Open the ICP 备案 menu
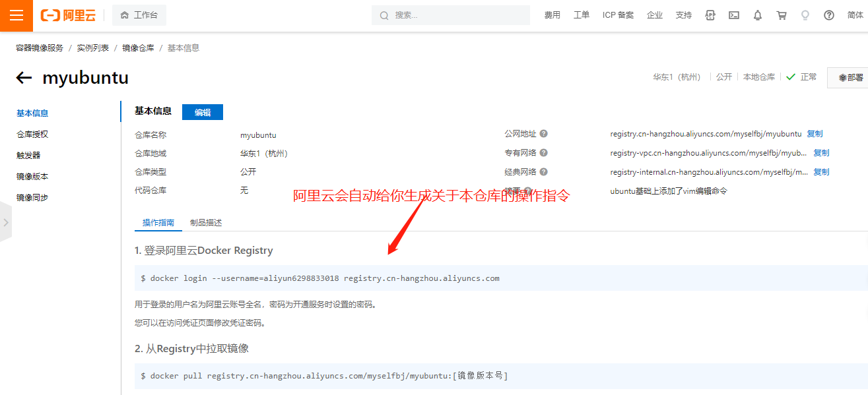The width and height of the screenshot is (868, 395). [618, 15]
